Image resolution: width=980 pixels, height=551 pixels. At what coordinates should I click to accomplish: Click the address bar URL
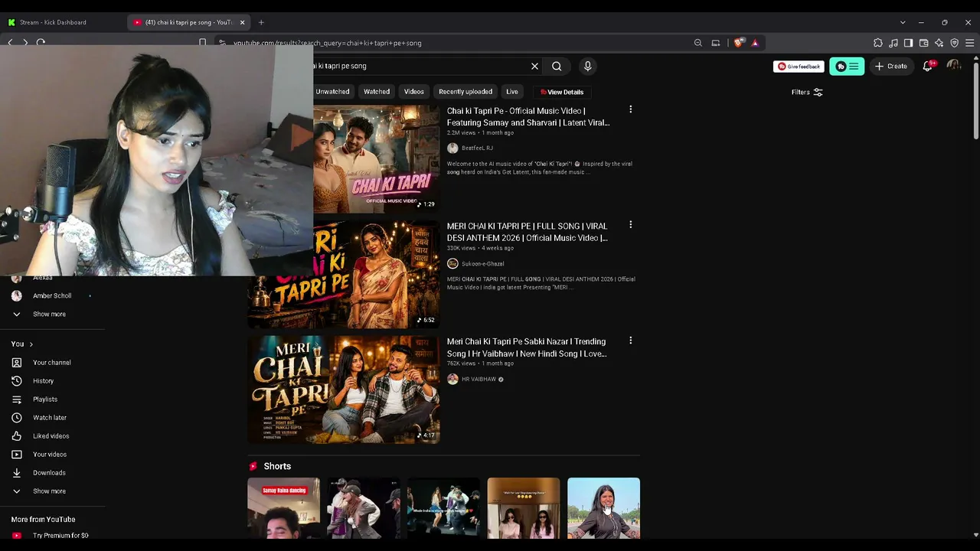[328, 43]
